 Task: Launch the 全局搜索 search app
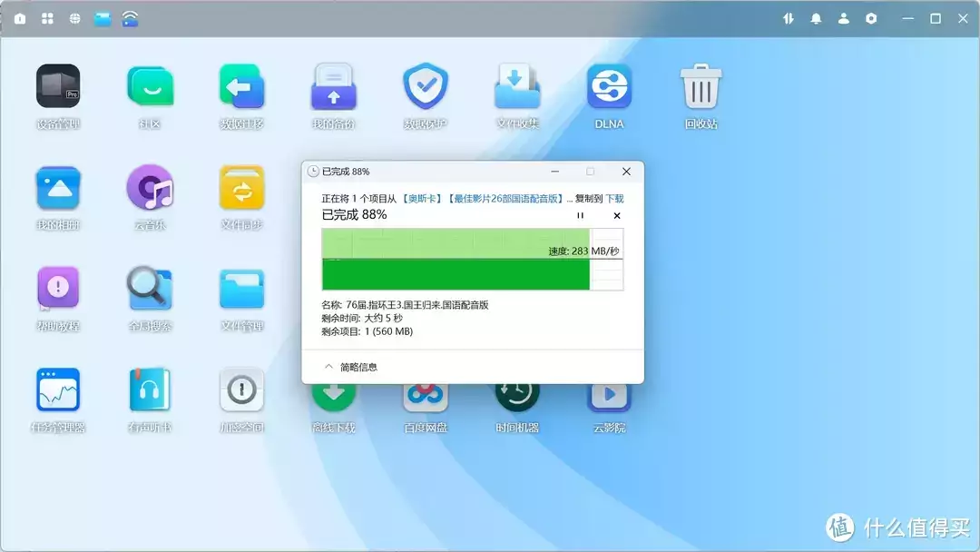150,288
